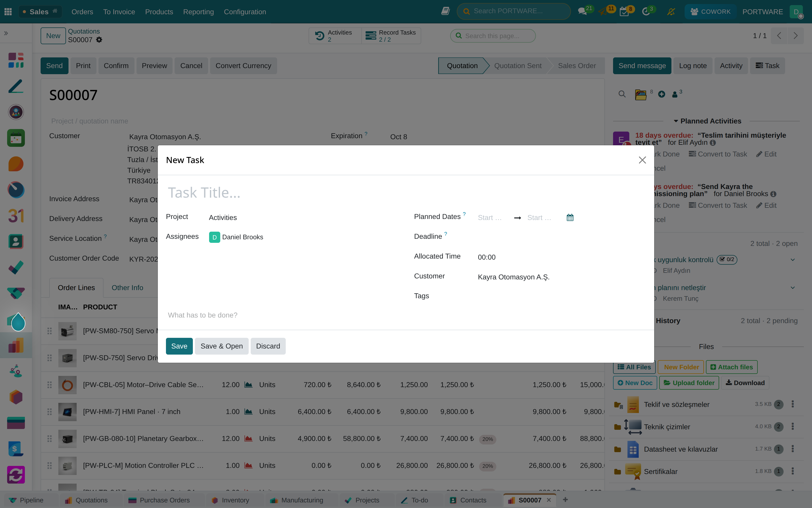Click the messages chat icon with 21 badge

(x=583, y=11)
